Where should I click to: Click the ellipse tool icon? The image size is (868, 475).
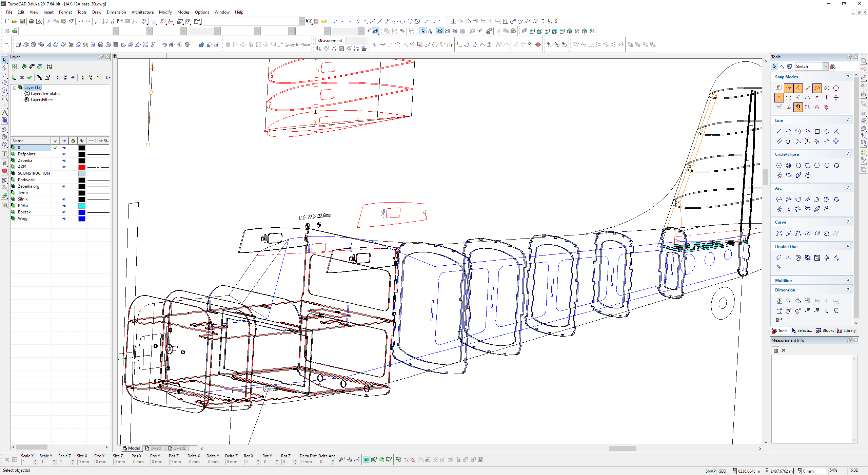tap(789, 175)
